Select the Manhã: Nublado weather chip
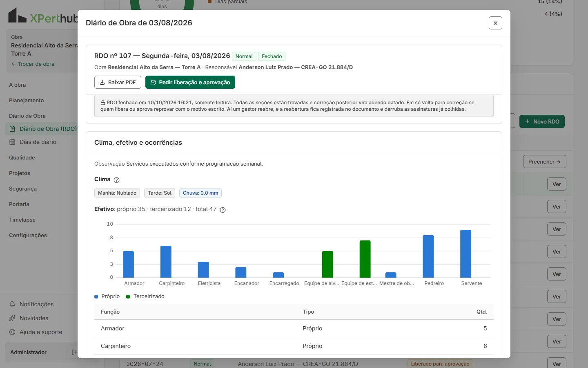 [x=117, y=193]
